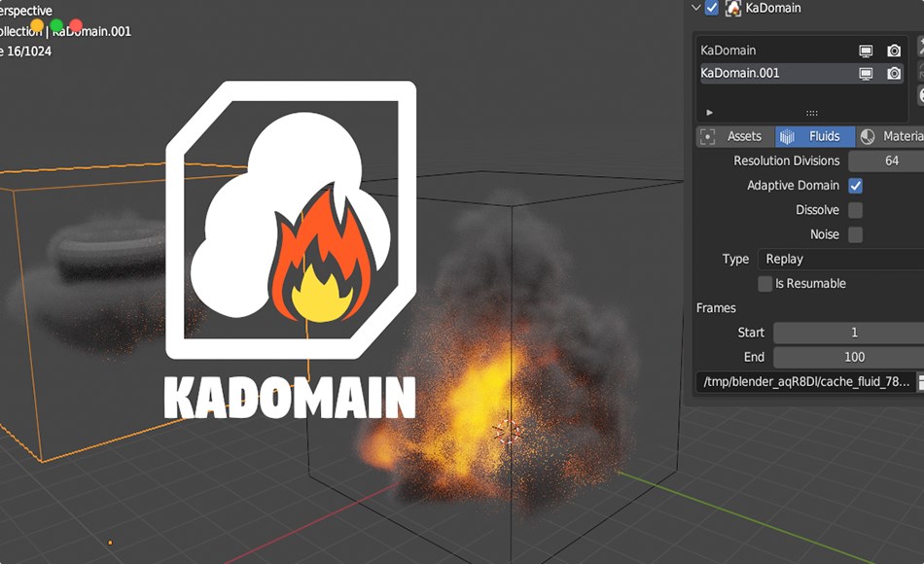Click the KaDomain fluid domain icon in the header

tap(733, 8)
